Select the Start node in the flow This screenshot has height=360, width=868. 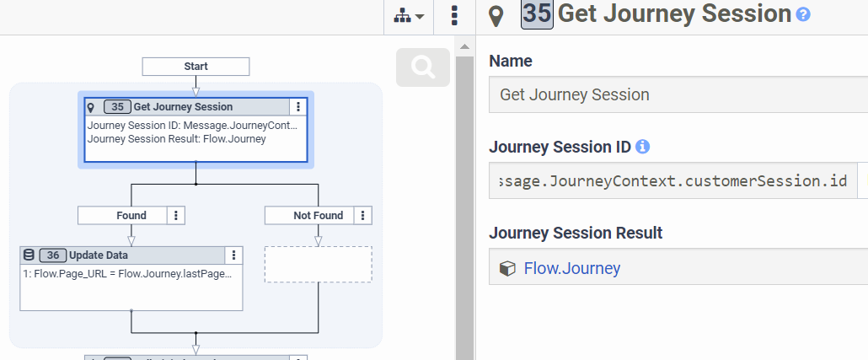coord(196,67)
